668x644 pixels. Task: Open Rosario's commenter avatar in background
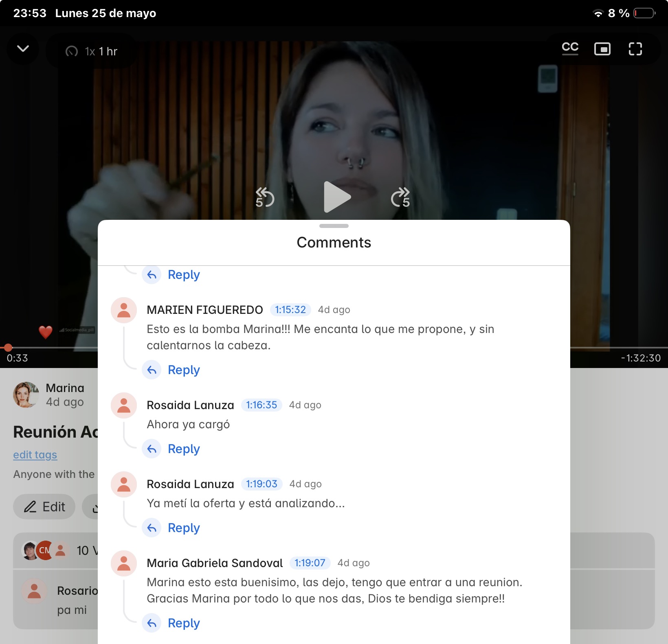[x=34, y=591]
